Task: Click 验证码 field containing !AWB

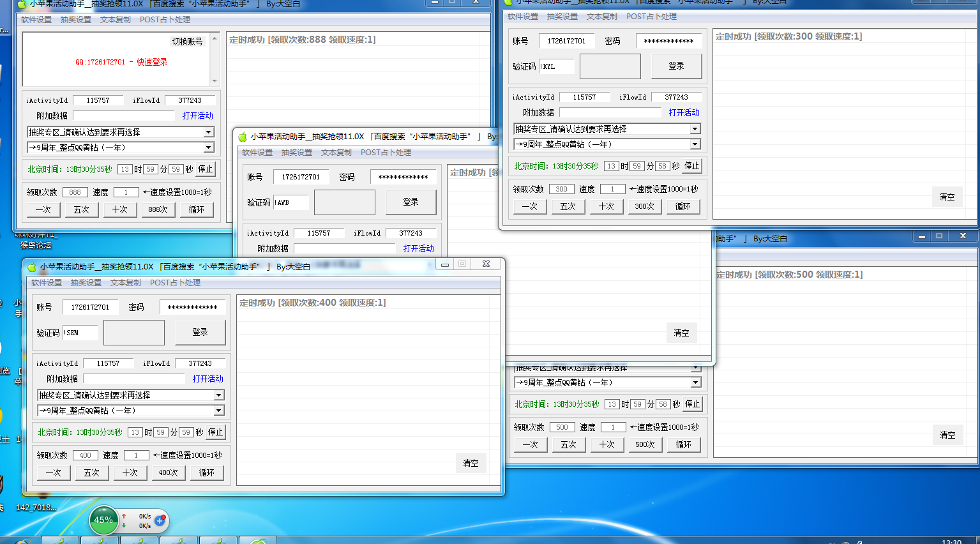Action: click(291, 202)
